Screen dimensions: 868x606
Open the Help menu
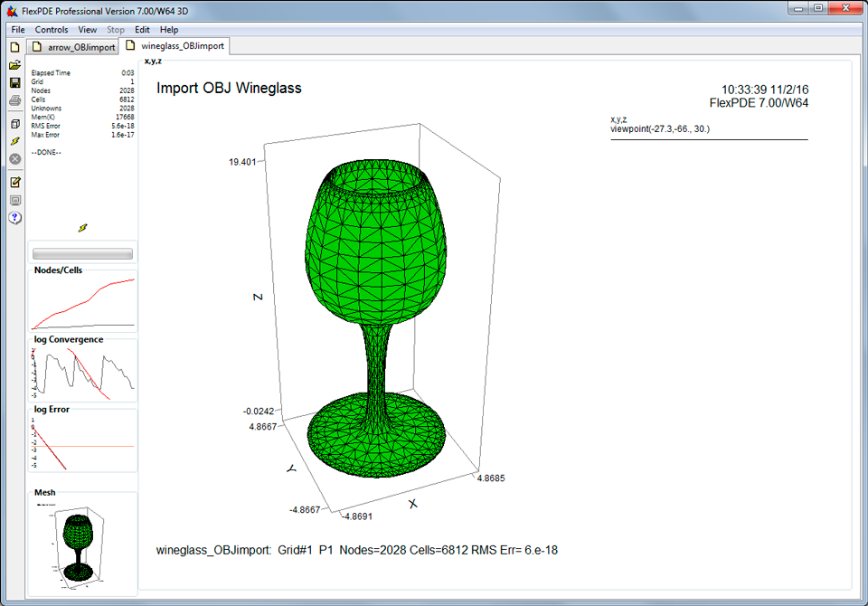169,29
